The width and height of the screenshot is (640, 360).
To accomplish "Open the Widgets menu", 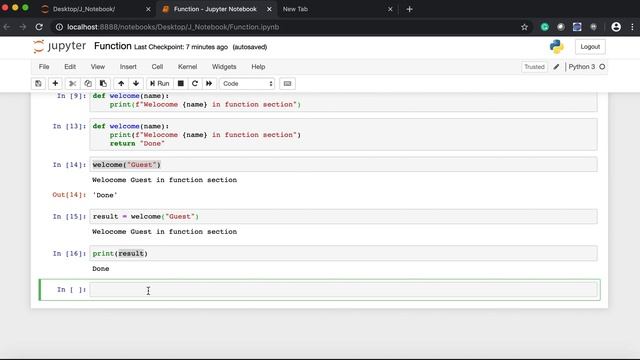I will point(224,67).
